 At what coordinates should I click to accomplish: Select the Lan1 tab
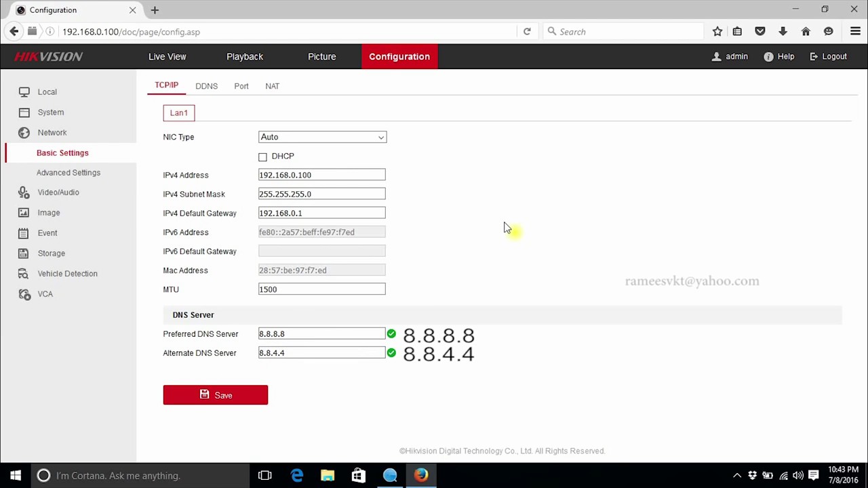click(x=179, y=113)
